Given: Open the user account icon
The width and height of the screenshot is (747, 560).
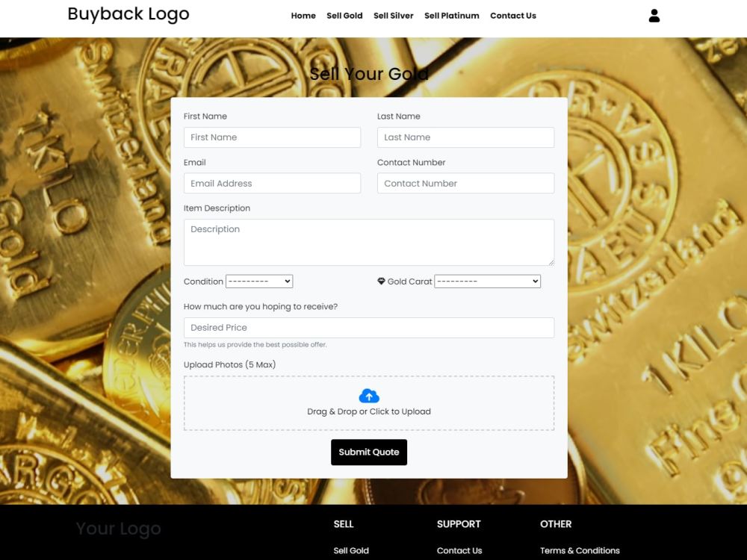Looking at the screenshot, I should (654, 16).
